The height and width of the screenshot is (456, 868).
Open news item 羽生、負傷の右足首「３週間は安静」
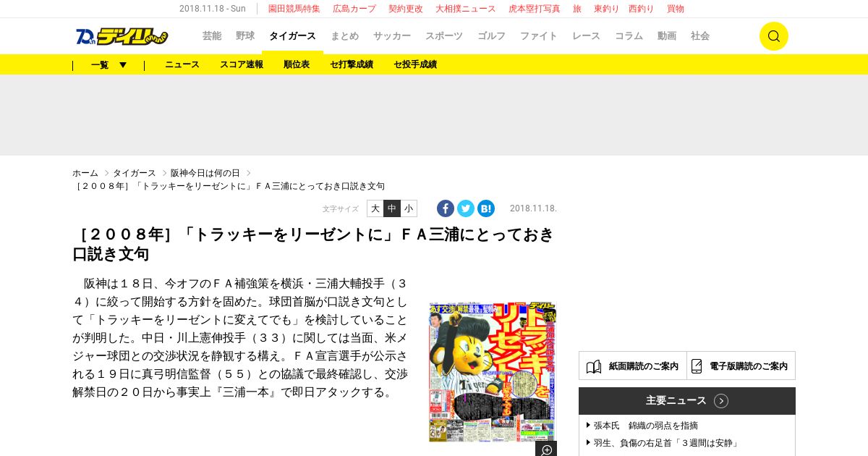pyautogui.click(x=667, y=443)
